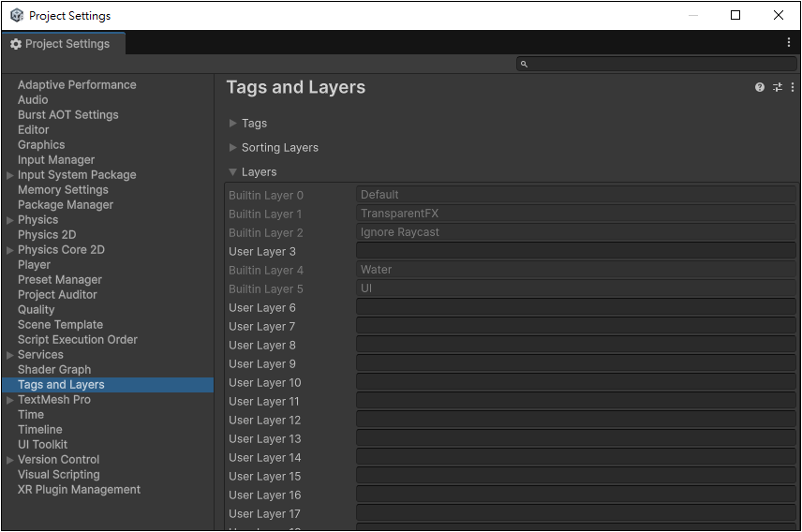
Task: Click the User Layer 13 name field
Action: pyautogui.click(x=576, y=438)
